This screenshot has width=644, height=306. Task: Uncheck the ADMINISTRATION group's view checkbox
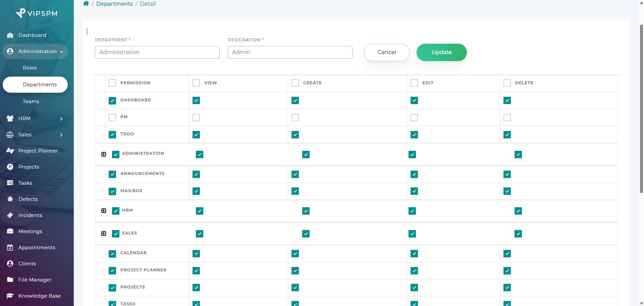click(x=200, y=155)
